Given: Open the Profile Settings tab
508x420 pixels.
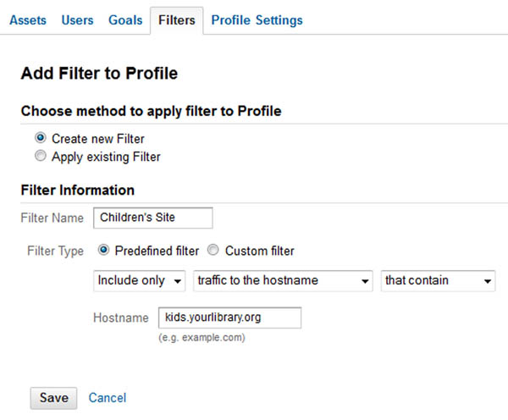Looking at the screenshot, I should coord(257,20).
